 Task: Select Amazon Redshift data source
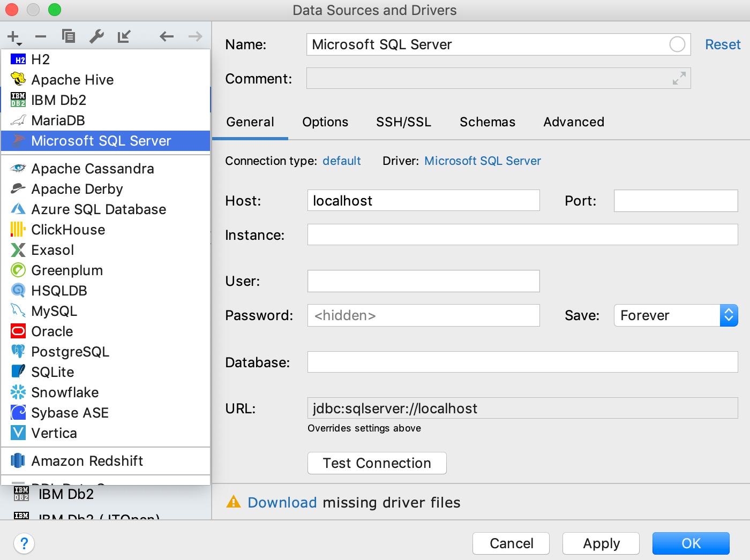coord(106,461)
